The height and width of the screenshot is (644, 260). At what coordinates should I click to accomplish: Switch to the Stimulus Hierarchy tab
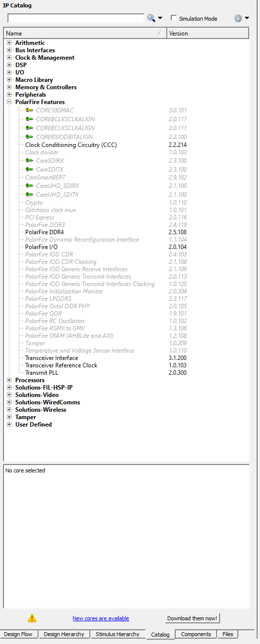click(117, 634)
